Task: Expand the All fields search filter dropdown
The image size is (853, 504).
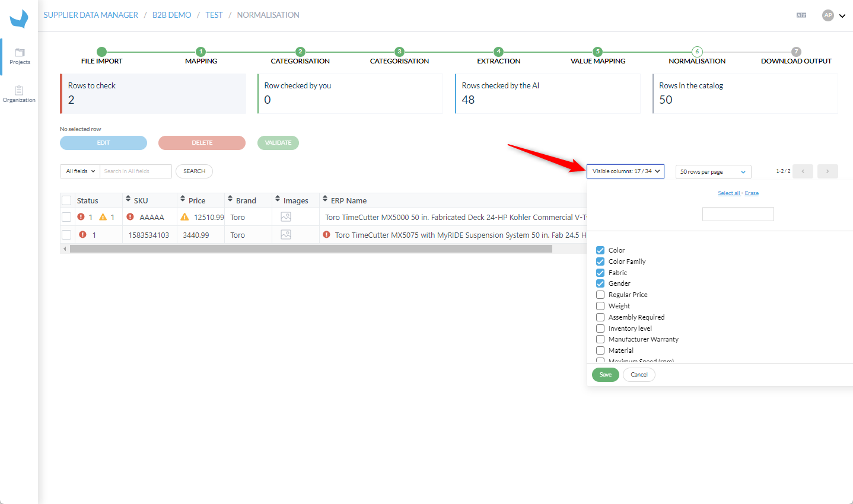Action: coord(80,171)
